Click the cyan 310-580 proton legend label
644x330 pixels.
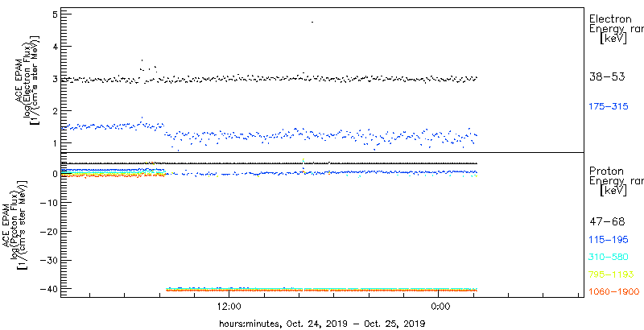tap(609, 258)
